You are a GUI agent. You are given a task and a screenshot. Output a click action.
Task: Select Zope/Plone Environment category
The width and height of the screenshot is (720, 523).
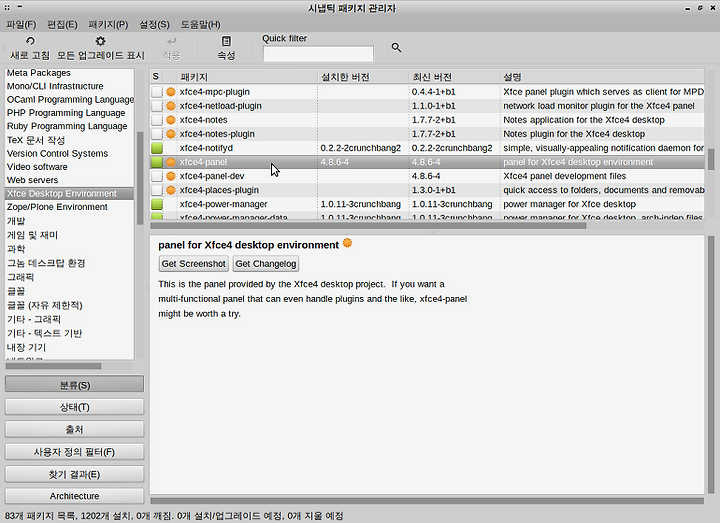point(57,207)
